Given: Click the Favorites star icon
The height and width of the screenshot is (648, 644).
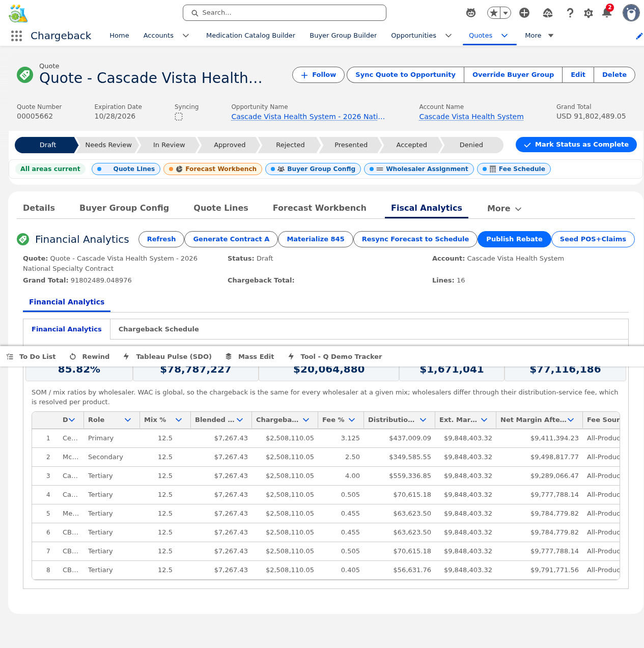Looking at the screenshot, I should tap(493, 13).
